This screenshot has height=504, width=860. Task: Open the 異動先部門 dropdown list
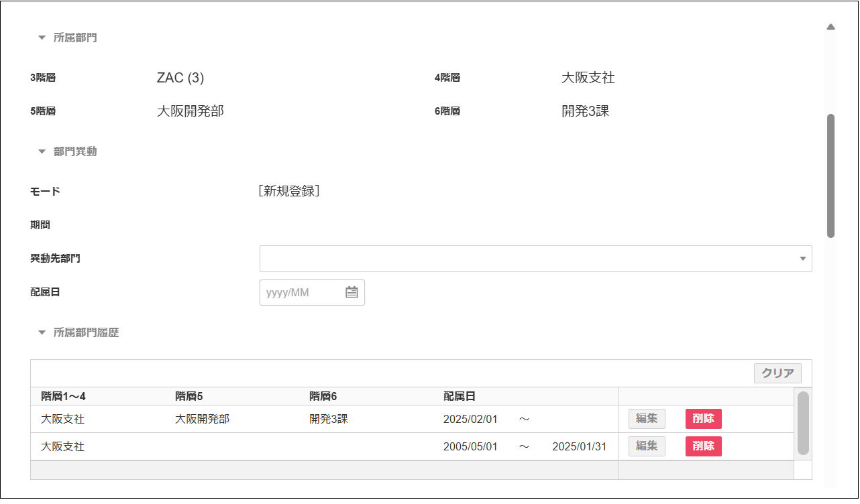coord(802,259)
